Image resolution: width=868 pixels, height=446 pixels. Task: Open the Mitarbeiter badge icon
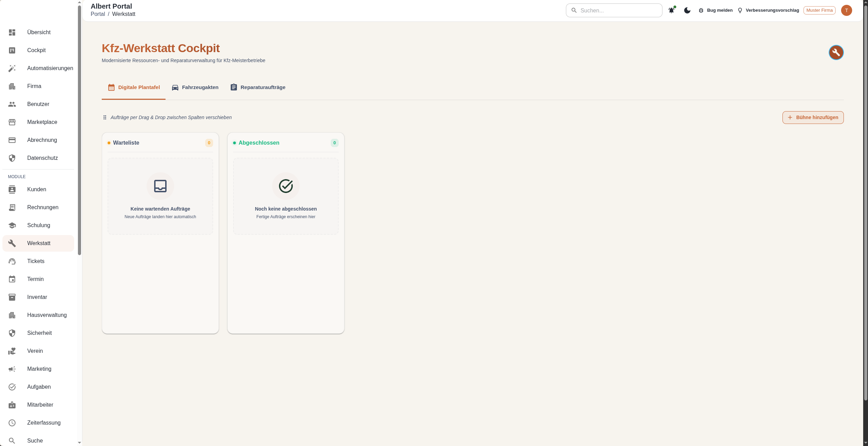[x=12, y=405]
